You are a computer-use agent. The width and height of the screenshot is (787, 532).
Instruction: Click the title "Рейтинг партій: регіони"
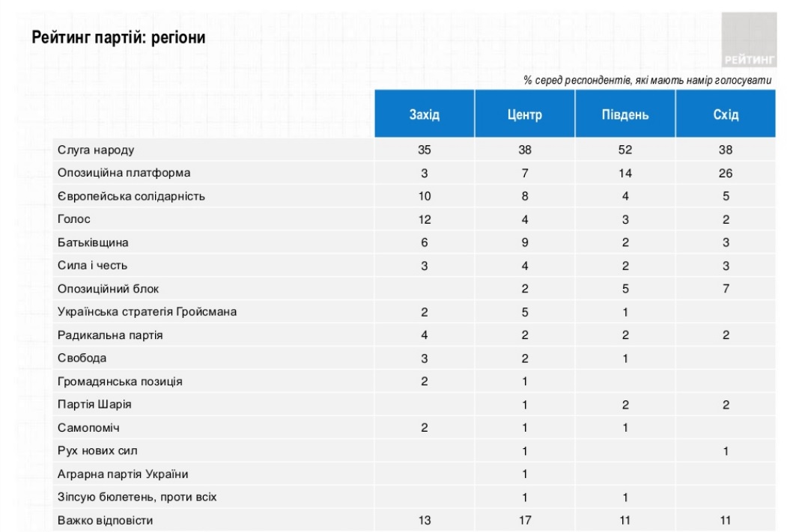(x=118, y=37)
